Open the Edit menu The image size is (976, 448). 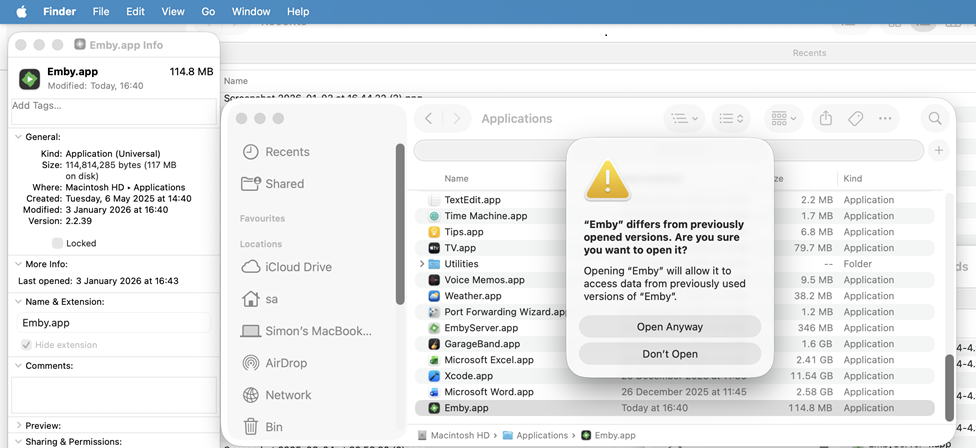(x=135, y=11)
